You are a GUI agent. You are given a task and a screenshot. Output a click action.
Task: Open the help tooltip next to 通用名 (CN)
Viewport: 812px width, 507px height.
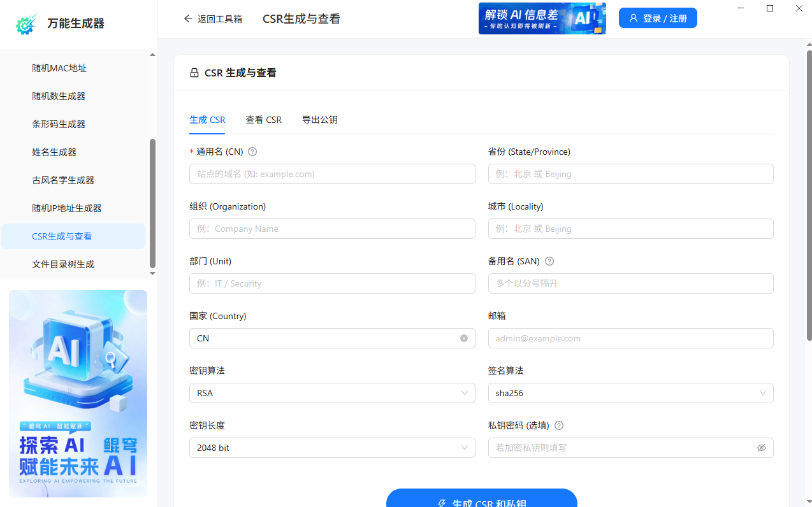252,152
